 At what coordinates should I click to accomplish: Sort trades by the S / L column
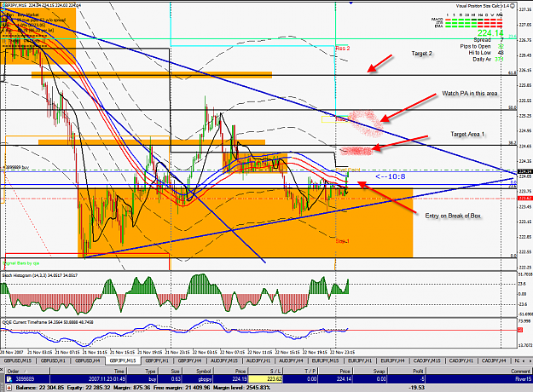point(265,372)
